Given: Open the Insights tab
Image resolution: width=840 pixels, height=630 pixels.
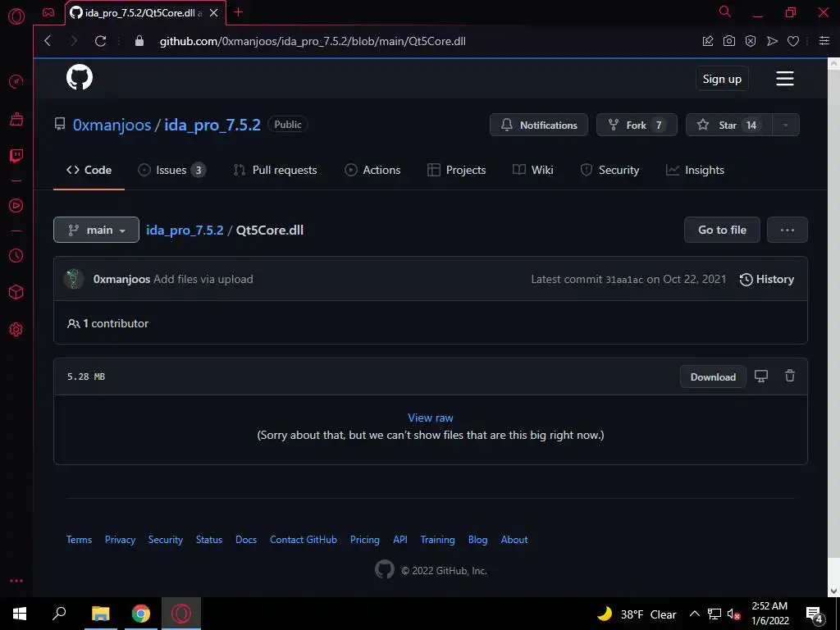Looking at the screenshot, I should 695,170.
